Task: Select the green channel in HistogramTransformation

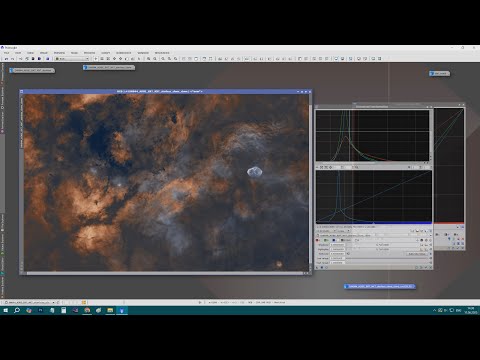Action: (x=325, y=240)
